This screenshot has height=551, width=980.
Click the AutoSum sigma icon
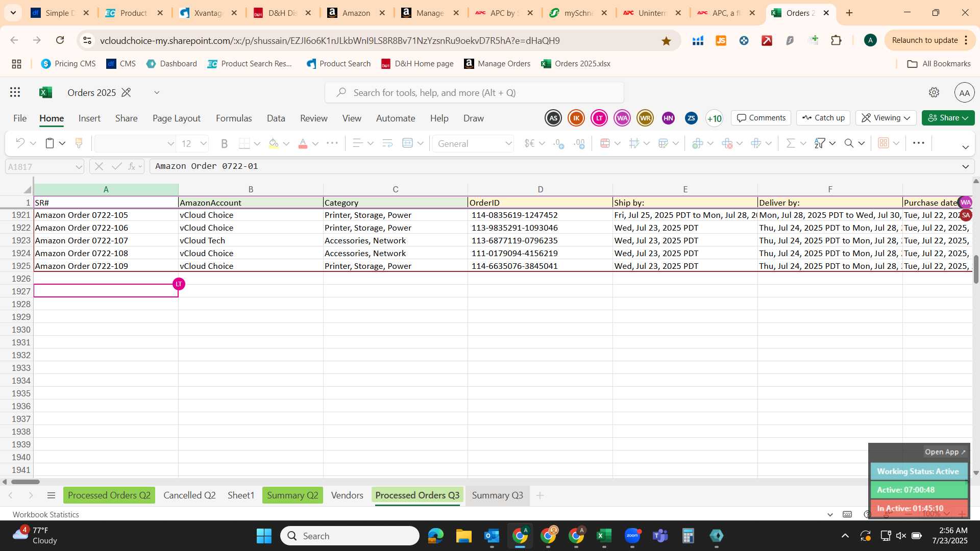[x=791, y=143]
